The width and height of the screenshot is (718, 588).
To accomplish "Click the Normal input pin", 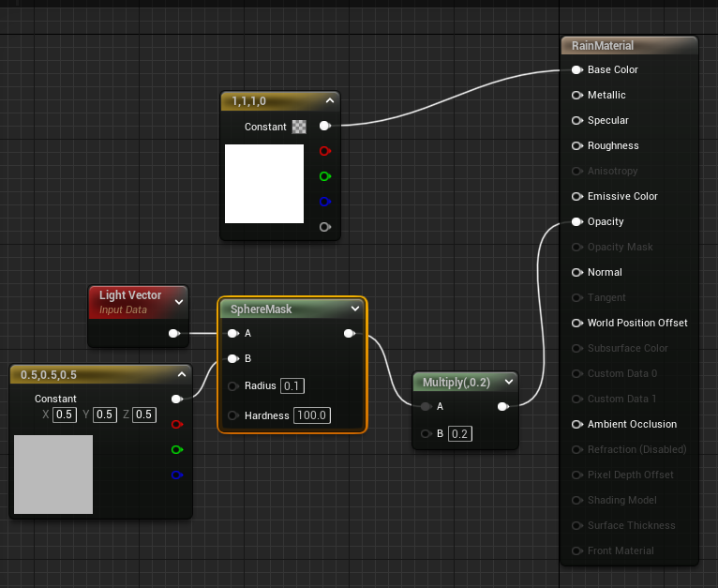I will (577, 272).
